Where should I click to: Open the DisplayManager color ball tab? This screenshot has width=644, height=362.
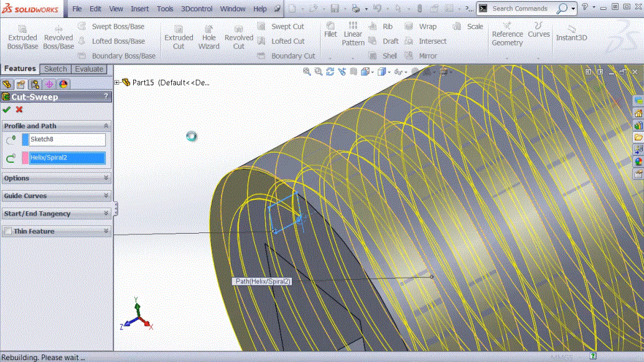pos(63,84)
